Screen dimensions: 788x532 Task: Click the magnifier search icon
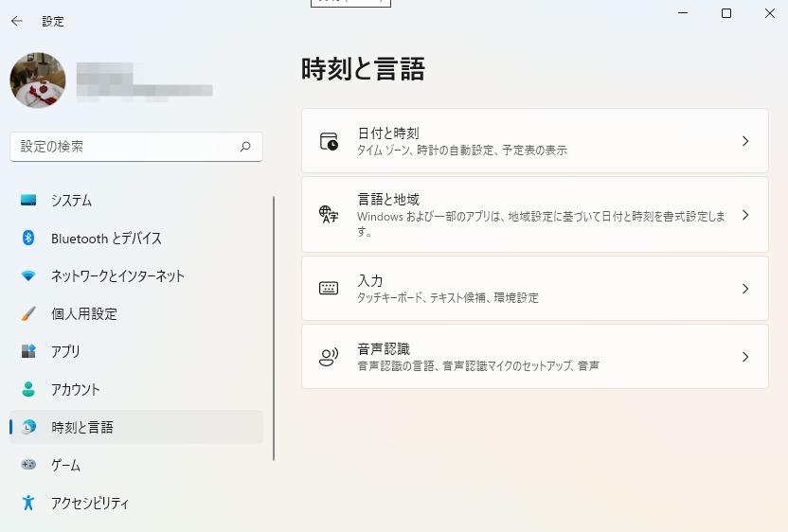pyautogui.click(x=245, y=147)
